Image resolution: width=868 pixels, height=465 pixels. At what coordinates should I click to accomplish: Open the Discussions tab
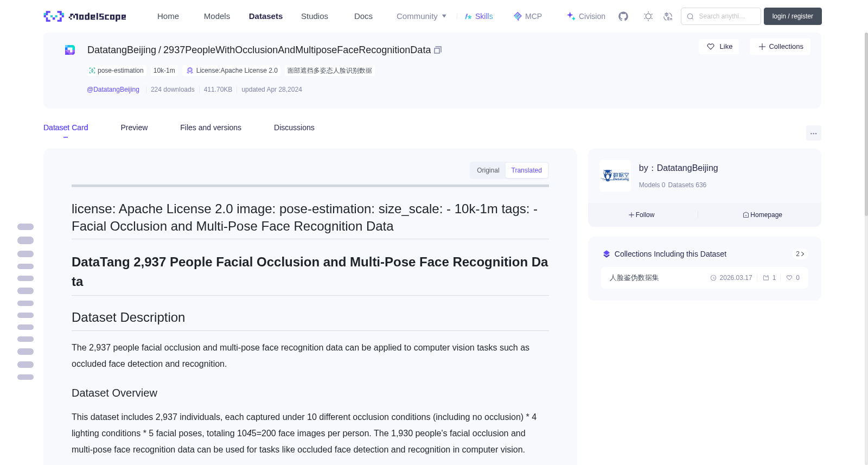294,128
